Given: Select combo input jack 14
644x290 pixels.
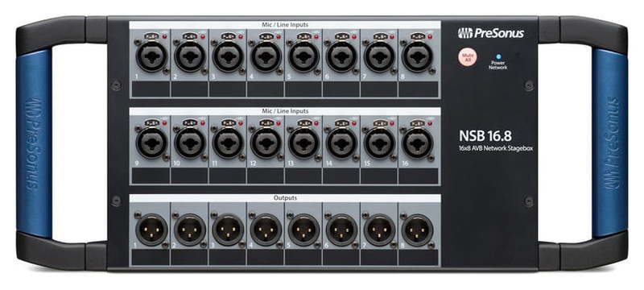Looking at the screenshot, I should pyautogui.click(x=341, y=143).
